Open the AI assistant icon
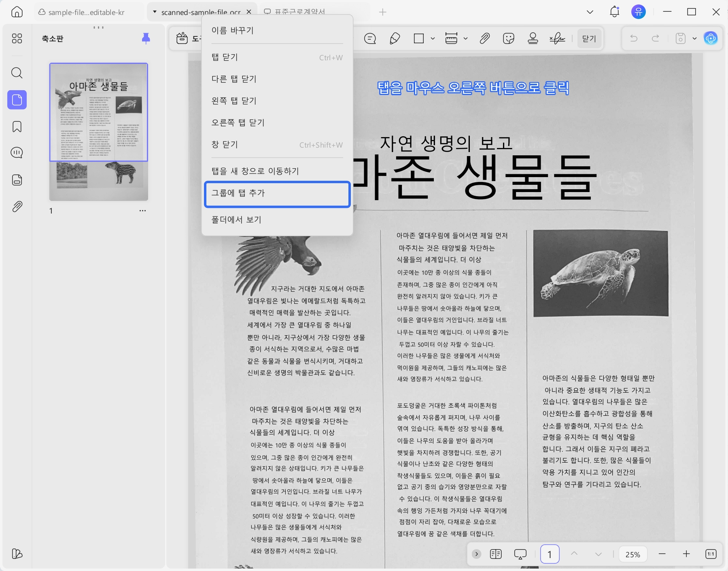Viewport: 728px width, 571px height. point(711,38)
